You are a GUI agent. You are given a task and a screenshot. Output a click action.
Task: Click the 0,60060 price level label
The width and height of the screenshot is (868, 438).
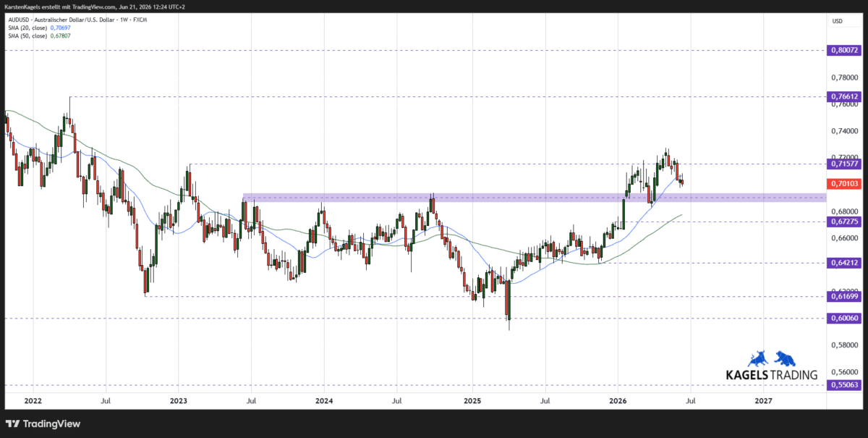[x=844, y=318]
